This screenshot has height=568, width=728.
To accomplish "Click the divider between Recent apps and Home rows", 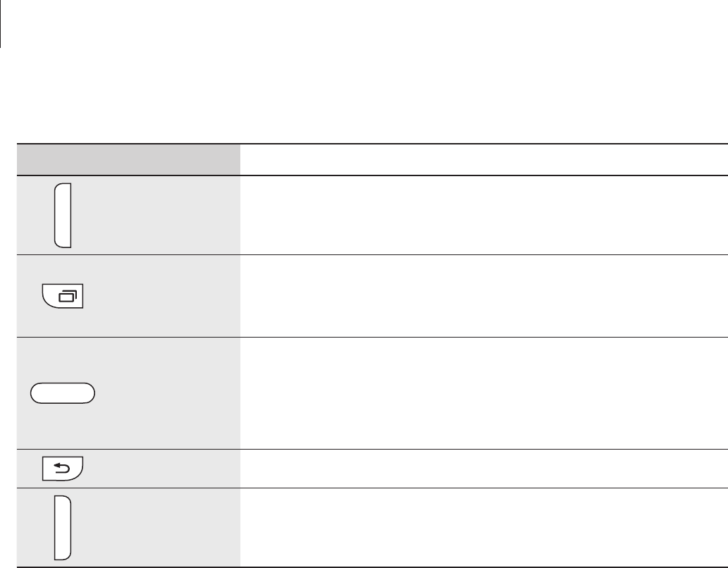I will (372, 337).
